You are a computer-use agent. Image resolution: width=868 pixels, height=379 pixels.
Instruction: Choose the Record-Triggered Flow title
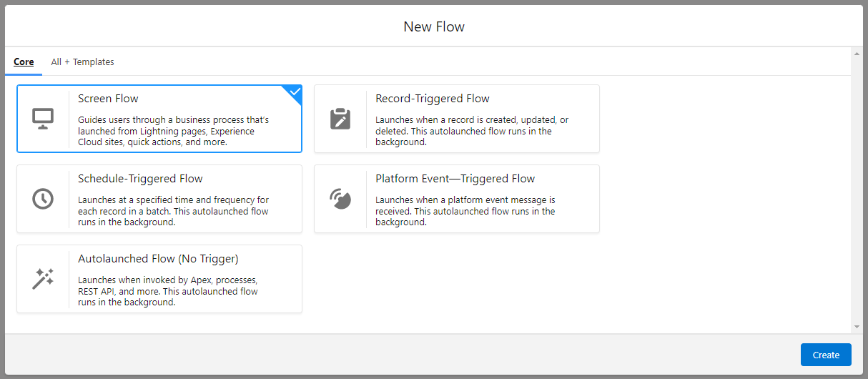click(432, 99)
